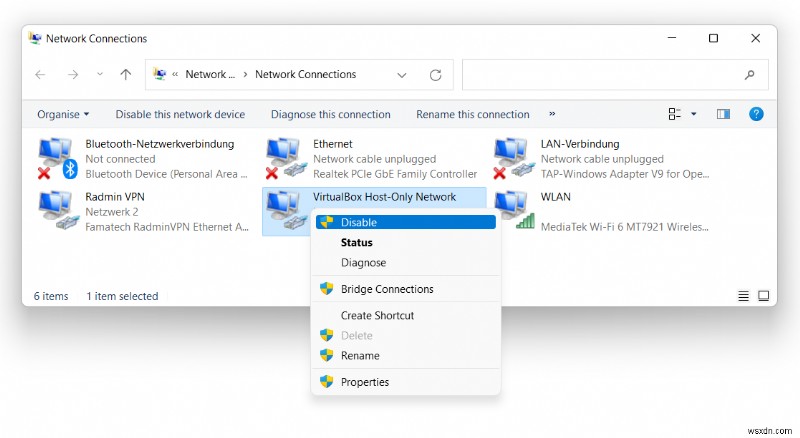The width and height of the screenshot is (800, 438).
Task: Expand the address bar history dropdown
Action: click(x=402, y=75)
